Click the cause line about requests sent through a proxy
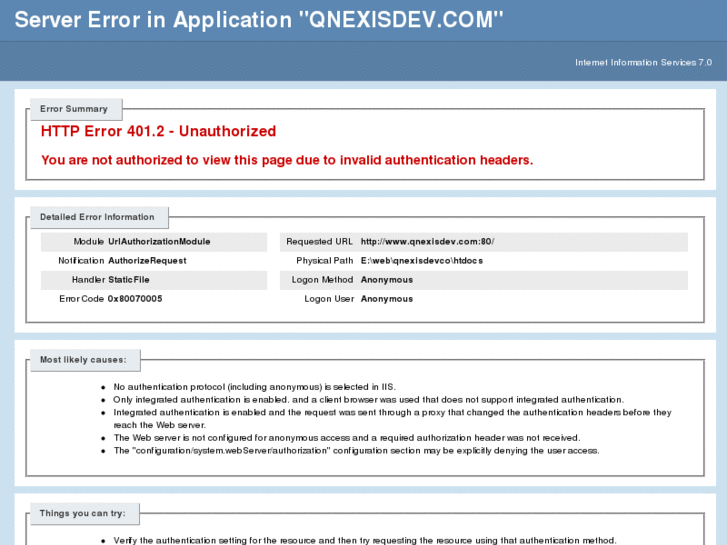 pyautogui.click(x=392, y=419)
